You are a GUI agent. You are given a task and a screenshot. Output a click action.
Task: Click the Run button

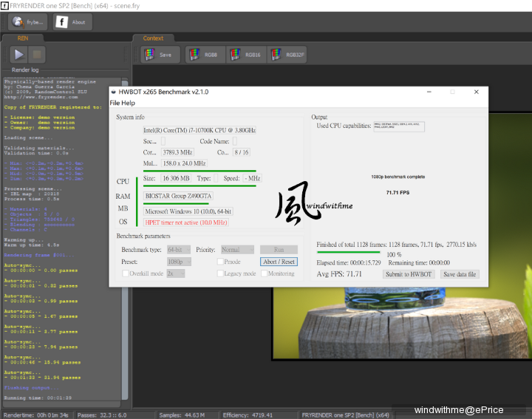coord(279,250)
